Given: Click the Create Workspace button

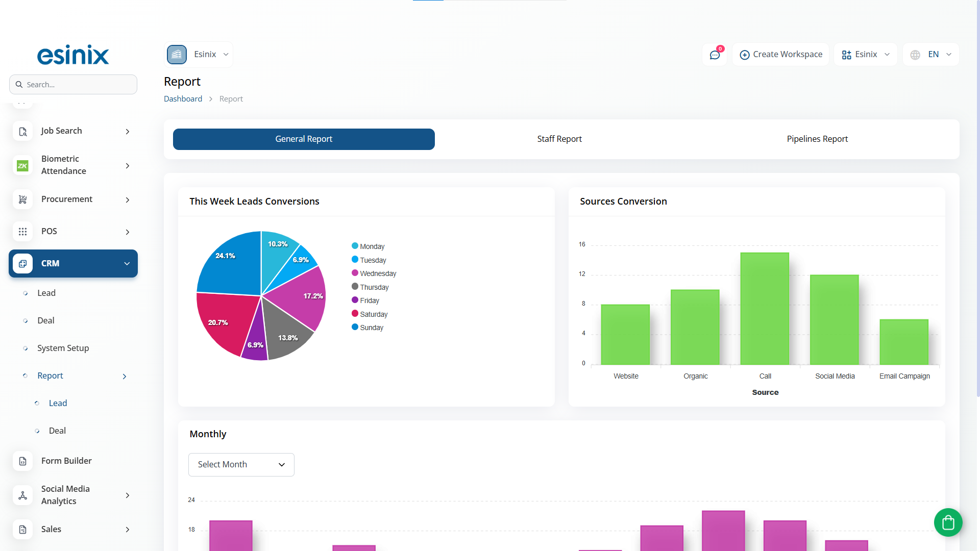Looking at the screenshot, I should 781,55.
